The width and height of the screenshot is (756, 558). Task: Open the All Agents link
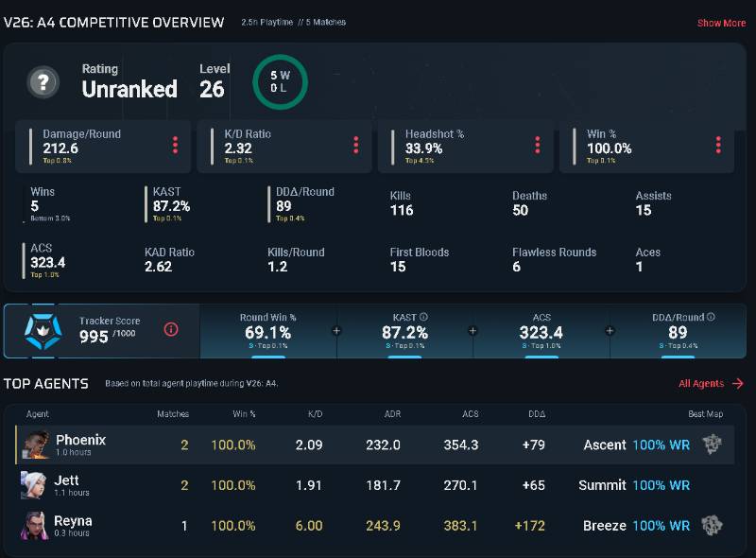(701, 383)
